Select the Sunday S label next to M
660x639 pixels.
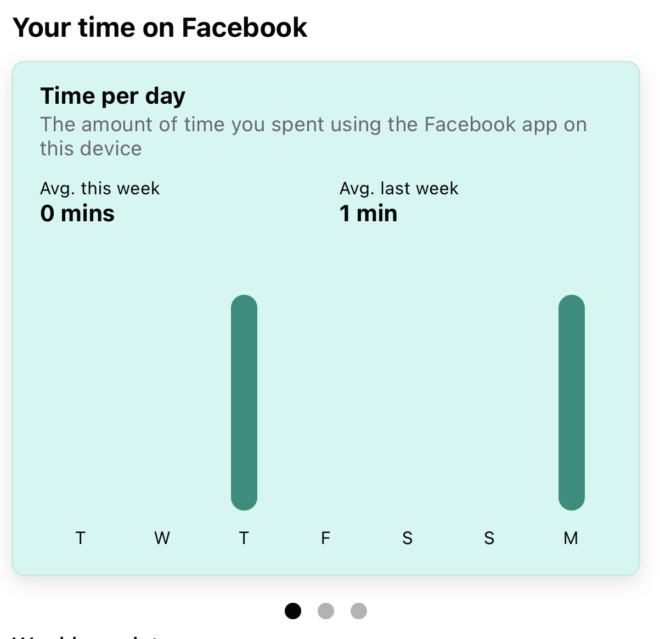coord(489,538)
